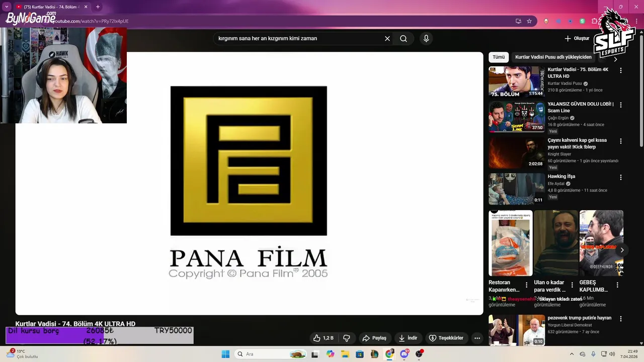644x362 pixels.
Task: Bookmark this page with star icon
Action: [x=529, y=21]
